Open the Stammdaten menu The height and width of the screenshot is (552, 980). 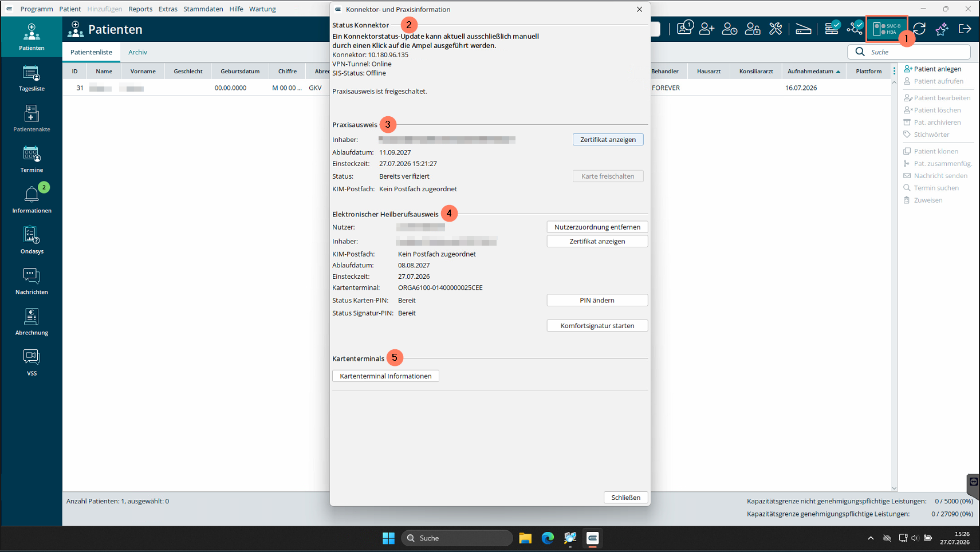(x=203, y=9)
